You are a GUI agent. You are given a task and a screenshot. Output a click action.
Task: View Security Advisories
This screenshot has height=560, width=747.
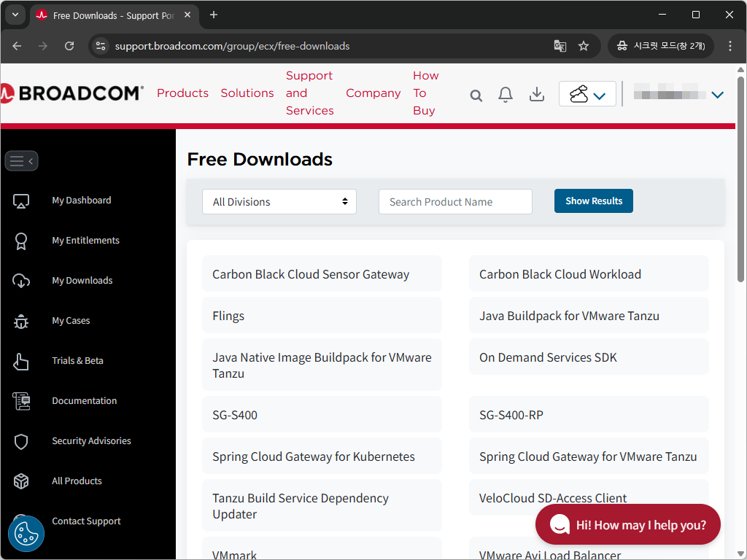91,441
